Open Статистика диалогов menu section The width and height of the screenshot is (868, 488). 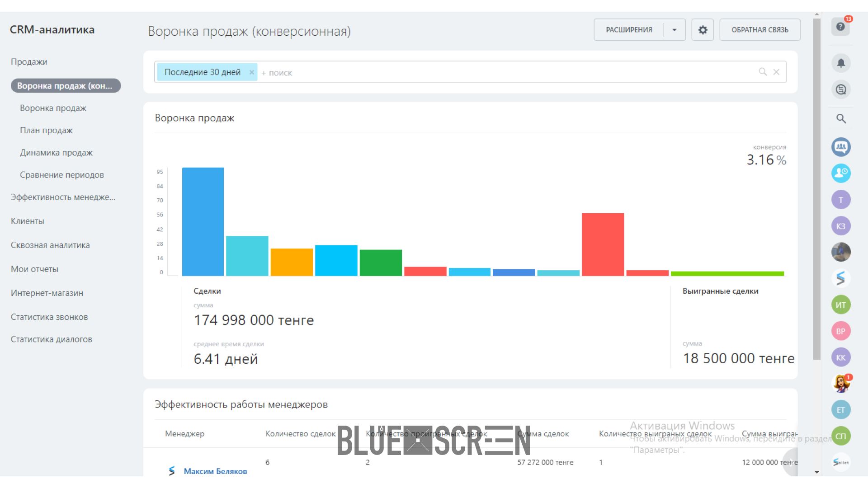click(x=52, y=339)
